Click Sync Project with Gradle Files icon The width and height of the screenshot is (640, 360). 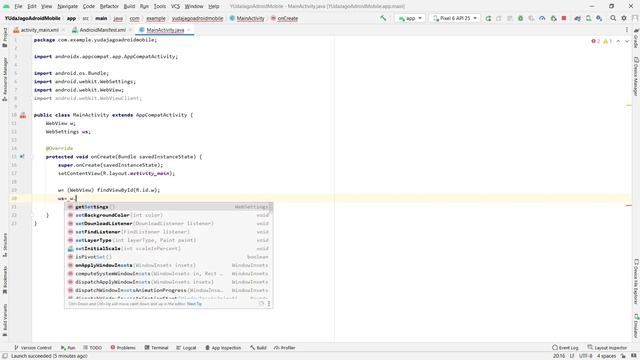[x=577, y=18]
